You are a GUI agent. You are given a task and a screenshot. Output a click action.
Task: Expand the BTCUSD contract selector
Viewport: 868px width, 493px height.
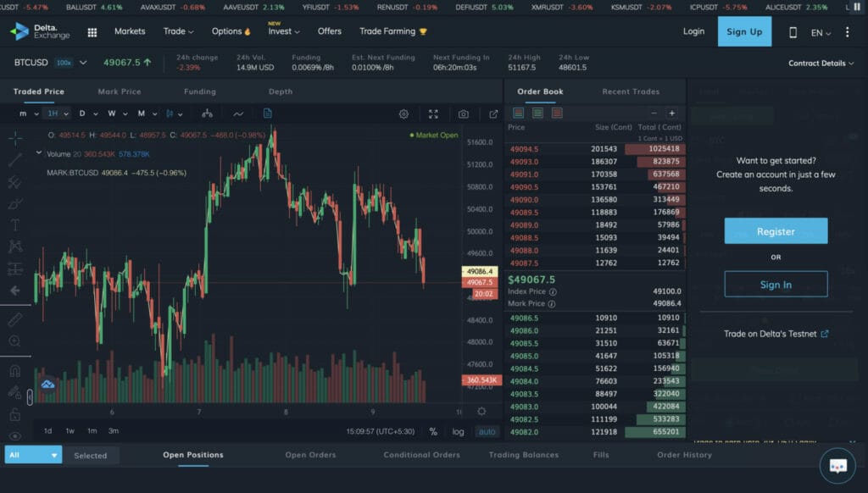83,63
